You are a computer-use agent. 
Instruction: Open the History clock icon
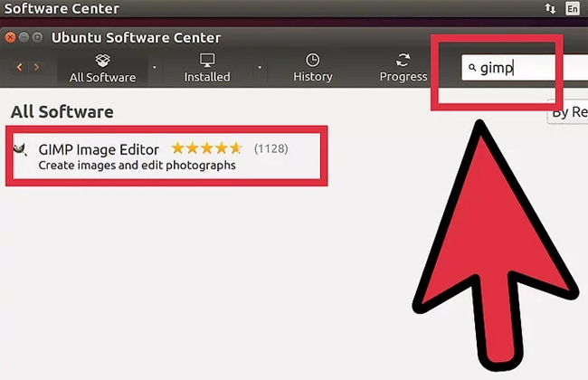click(312, 60)
